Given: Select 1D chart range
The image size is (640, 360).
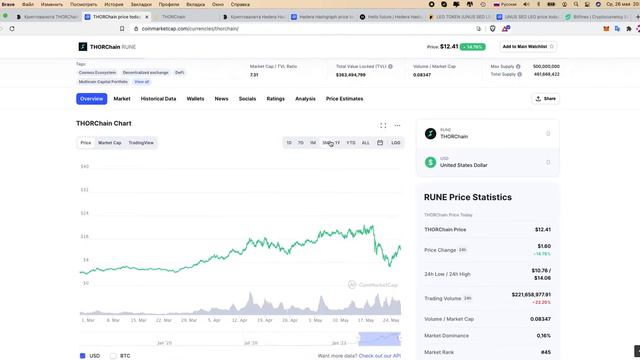Looking at the screenshot, I should (289, 142).
